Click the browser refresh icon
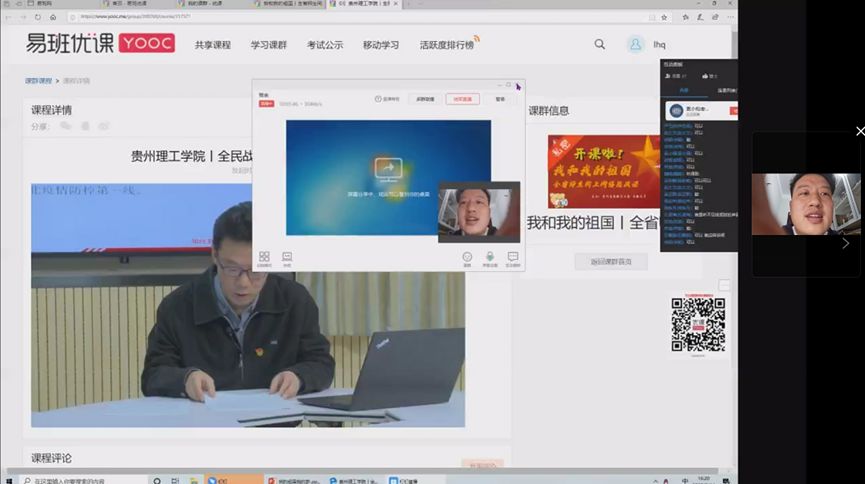The height and width of the screenshot is (484, 865). point(38,17)
